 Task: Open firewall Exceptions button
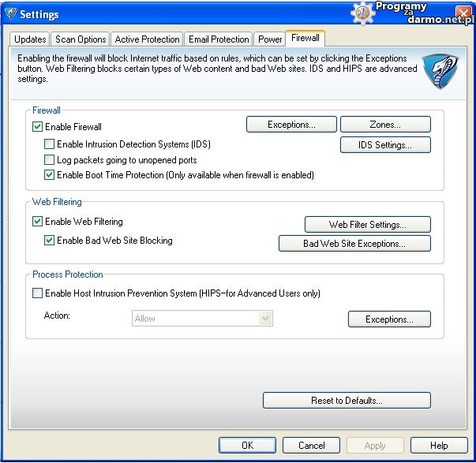290,125
